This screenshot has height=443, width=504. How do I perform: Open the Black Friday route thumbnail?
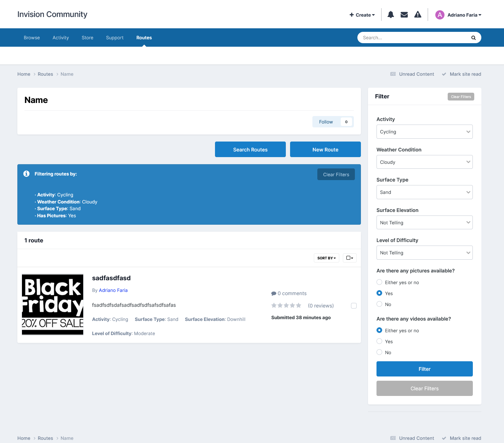(53, 305)
